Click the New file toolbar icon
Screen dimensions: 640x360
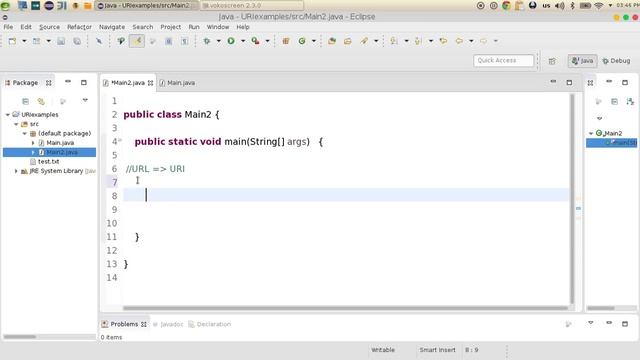point(12,41)
